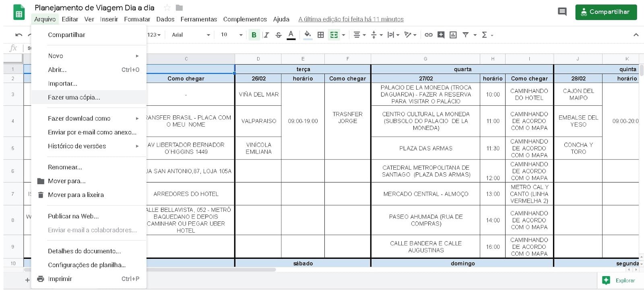Click the Explorar button
644x291 pixels.
tap(619, 281)
